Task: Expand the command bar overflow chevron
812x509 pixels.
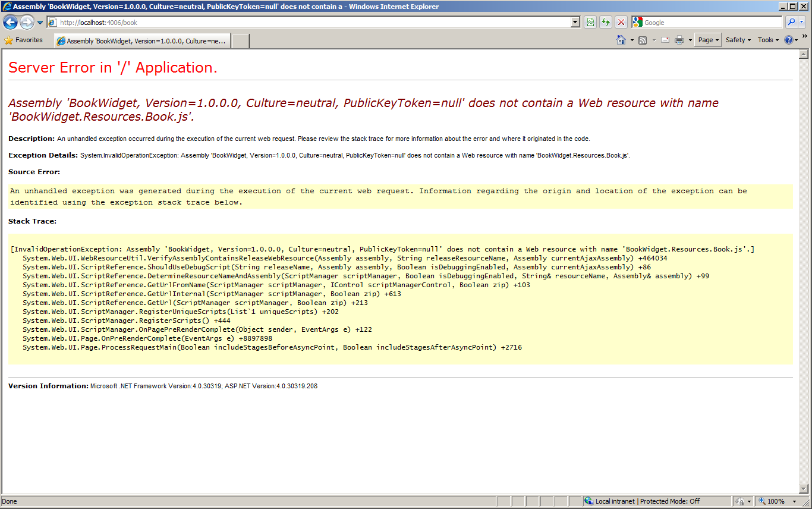Action: click(x=805, y=36)
